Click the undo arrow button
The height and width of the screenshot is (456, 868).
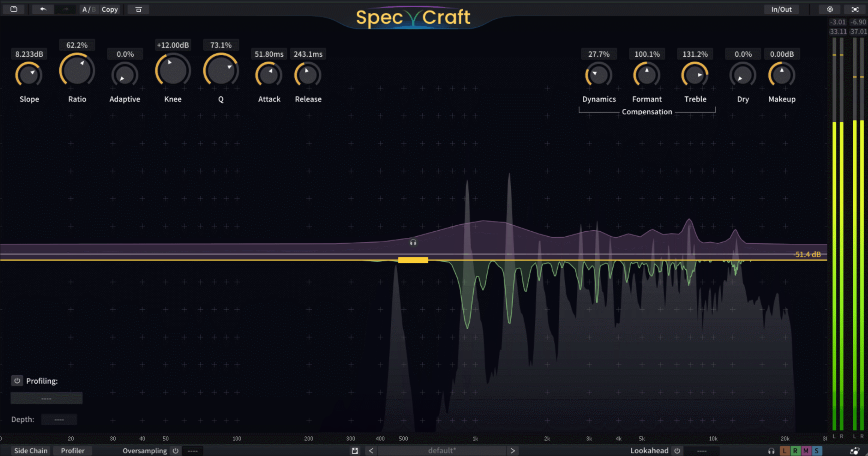click(x=43, y=9)
